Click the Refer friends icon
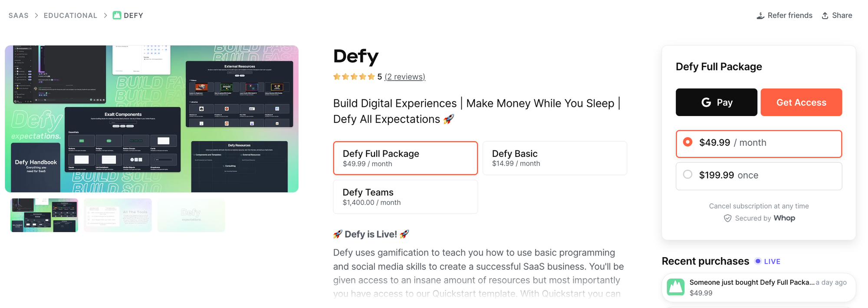 pos(760,16)
